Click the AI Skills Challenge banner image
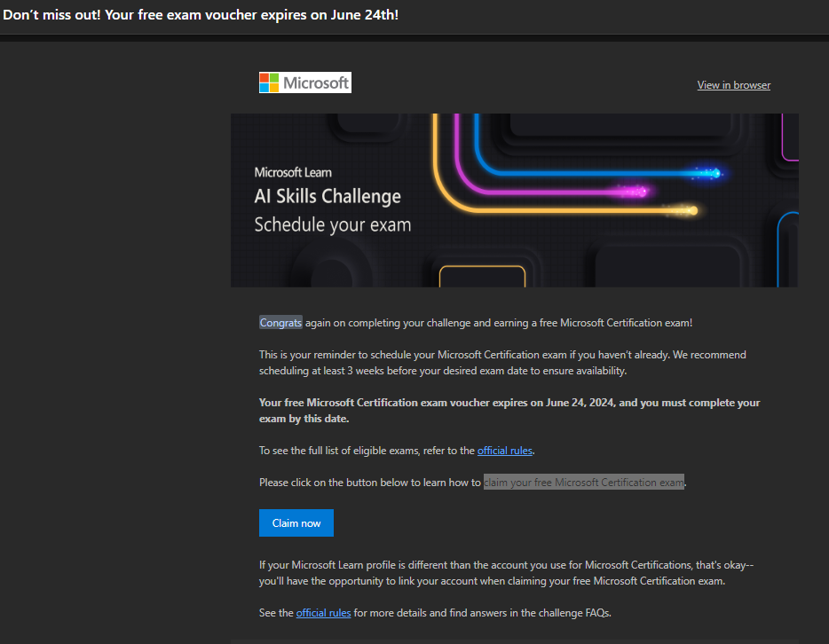 pyautogui.click(x=514, y=200)
